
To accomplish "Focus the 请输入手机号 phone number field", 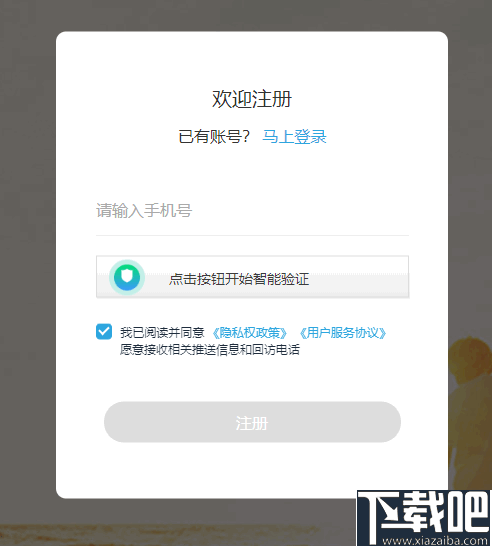I will pyautogui.click(x=252, y=211).
